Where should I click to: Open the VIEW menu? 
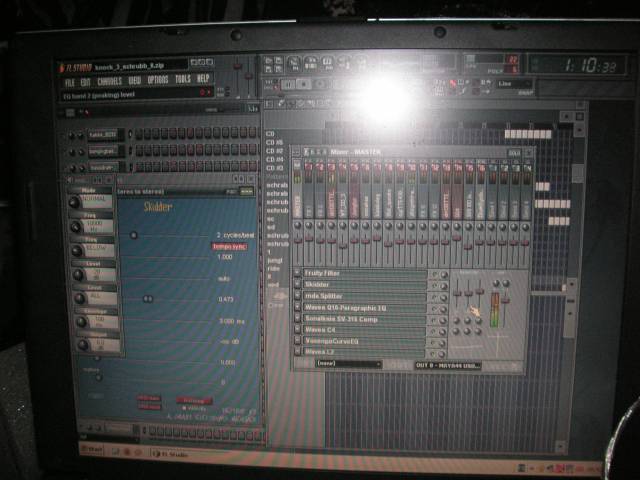point(134,80)
